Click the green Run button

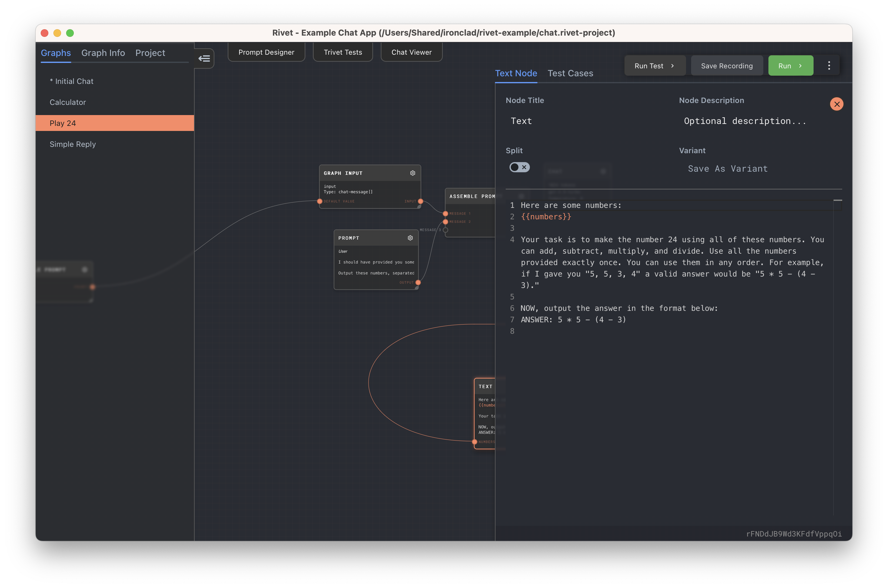click(x=790, y=65)
